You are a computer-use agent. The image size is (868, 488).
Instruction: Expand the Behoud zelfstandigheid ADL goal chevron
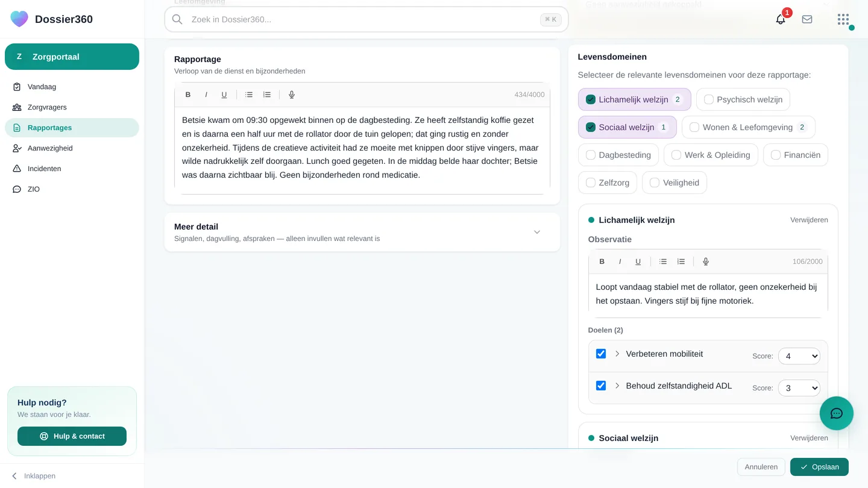click(617, 386)
